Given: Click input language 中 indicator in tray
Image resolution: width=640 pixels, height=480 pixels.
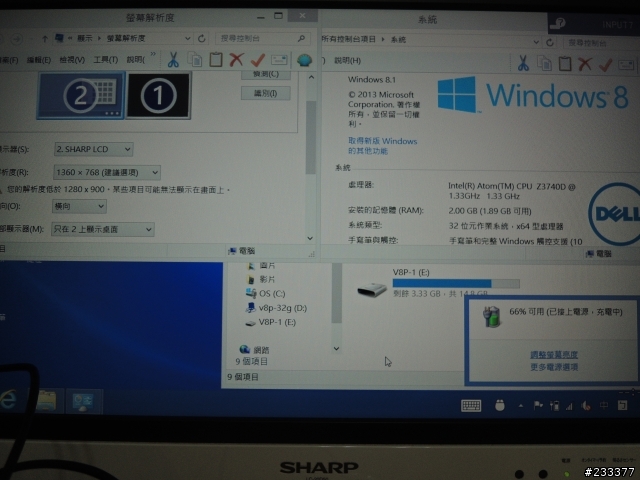Looking at the screenshot, I should pos(604,405).
